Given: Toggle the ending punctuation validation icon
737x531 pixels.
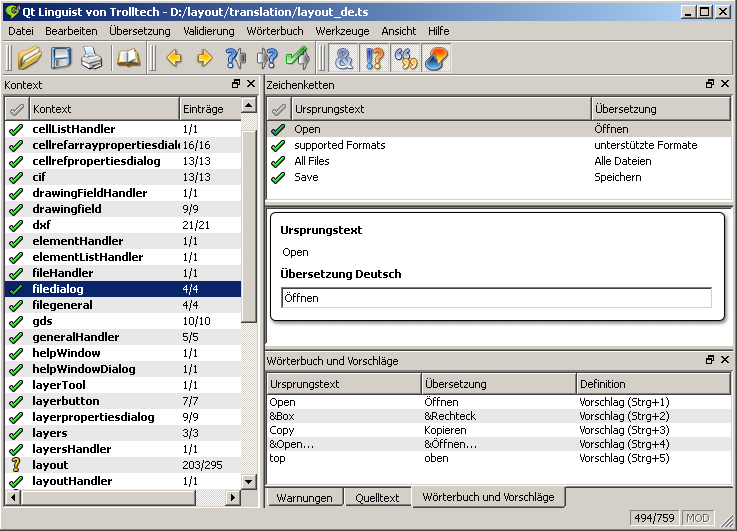Looking at the screenshot, I should click(375, 59).
